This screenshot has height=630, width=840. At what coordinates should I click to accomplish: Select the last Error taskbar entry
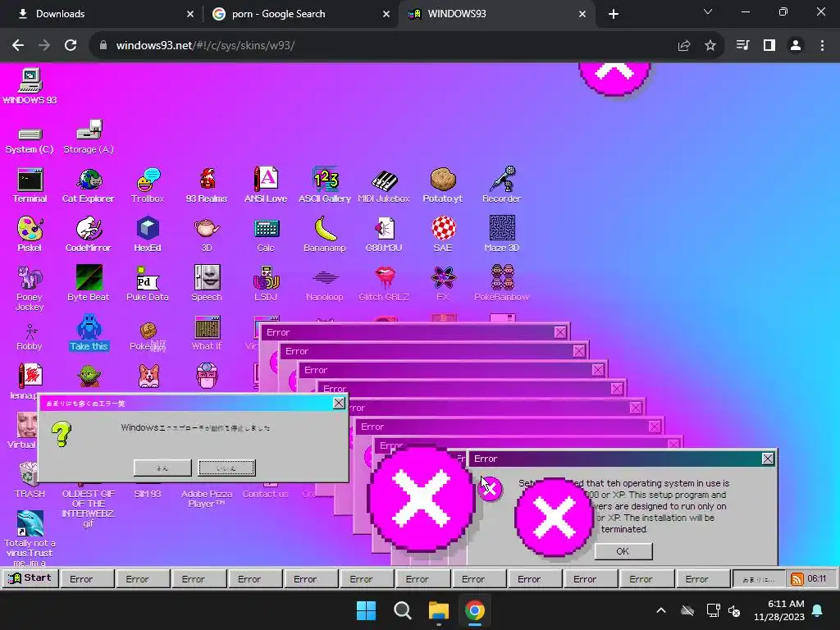coord(703,578)
